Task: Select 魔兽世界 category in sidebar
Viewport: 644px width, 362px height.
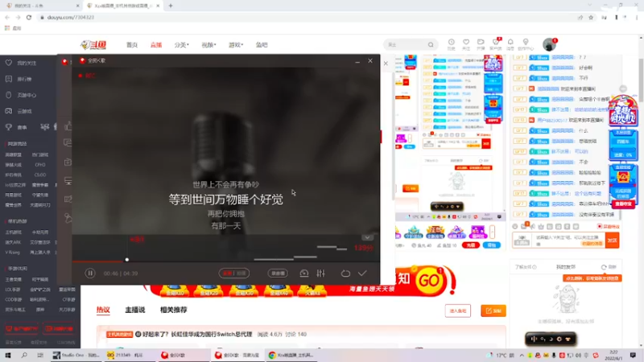Action: coord(13,205)
